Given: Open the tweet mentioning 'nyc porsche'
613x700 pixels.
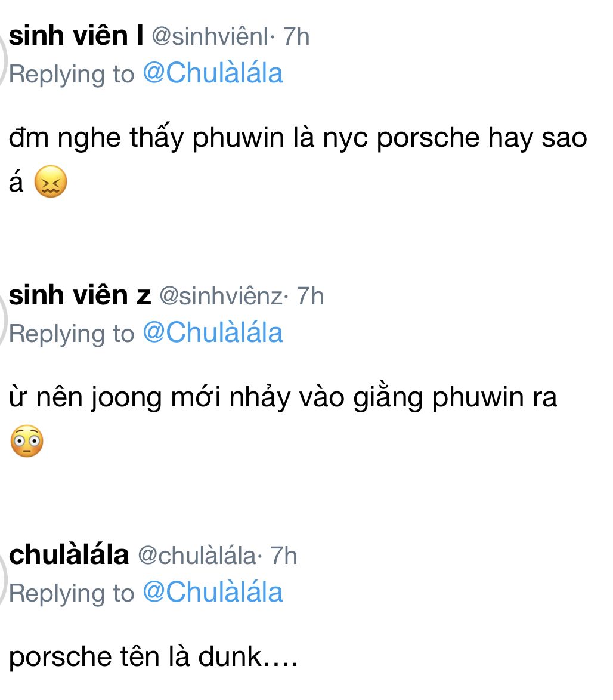Looking at the screenshot, I should [x=298, y=138].
